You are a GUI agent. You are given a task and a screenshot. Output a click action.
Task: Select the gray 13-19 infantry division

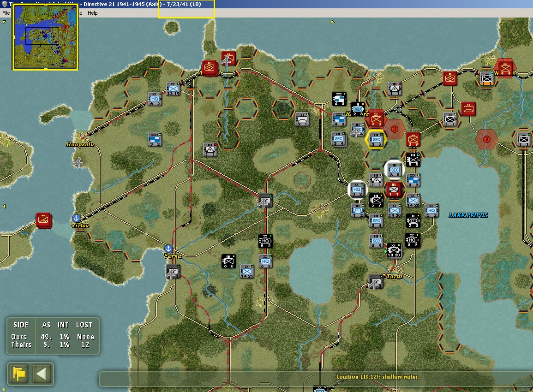173,89
